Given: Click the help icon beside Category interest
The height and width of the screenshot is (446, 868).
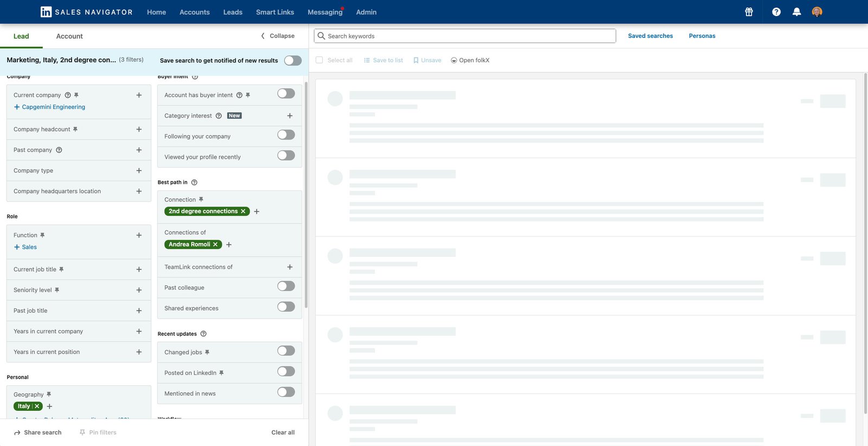Looking at the screenshot, I should point(219,116).
